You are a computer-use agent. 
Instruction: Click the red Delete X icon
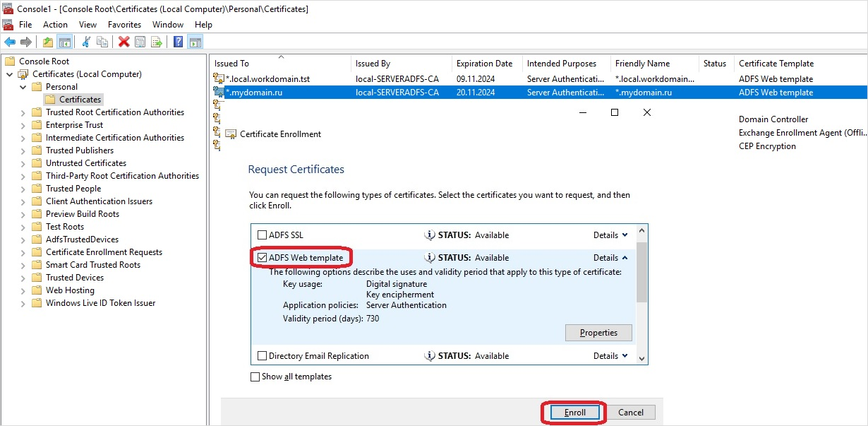123,42
